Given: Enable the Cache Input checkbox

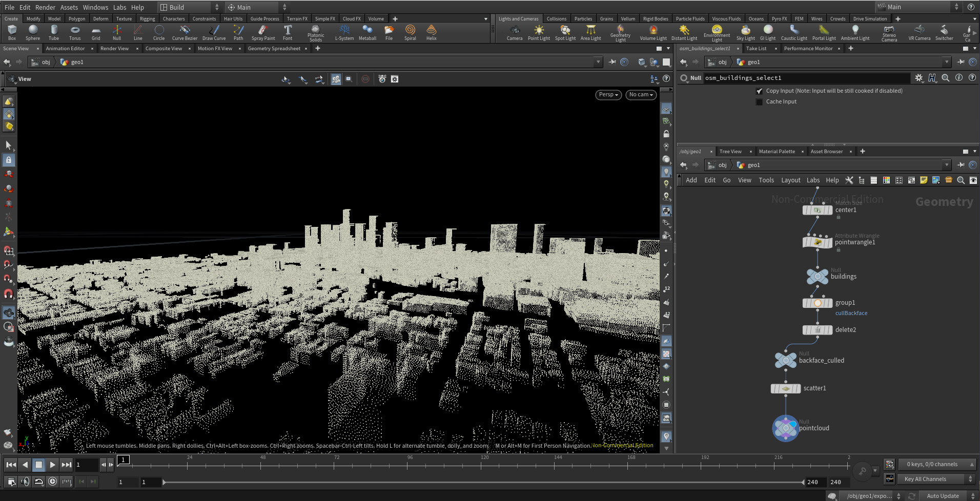Looking at the screenshot, I should coord(760,102).
